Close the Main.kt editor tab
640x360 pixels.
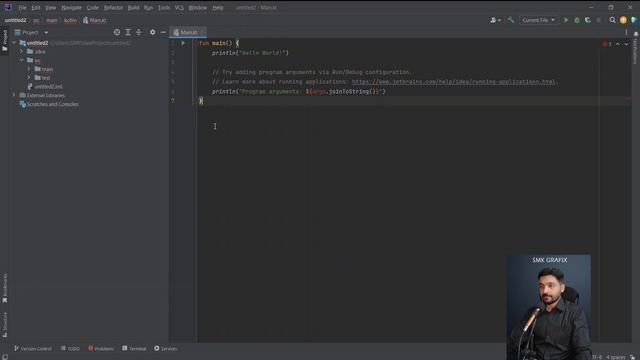pos(202,32)
